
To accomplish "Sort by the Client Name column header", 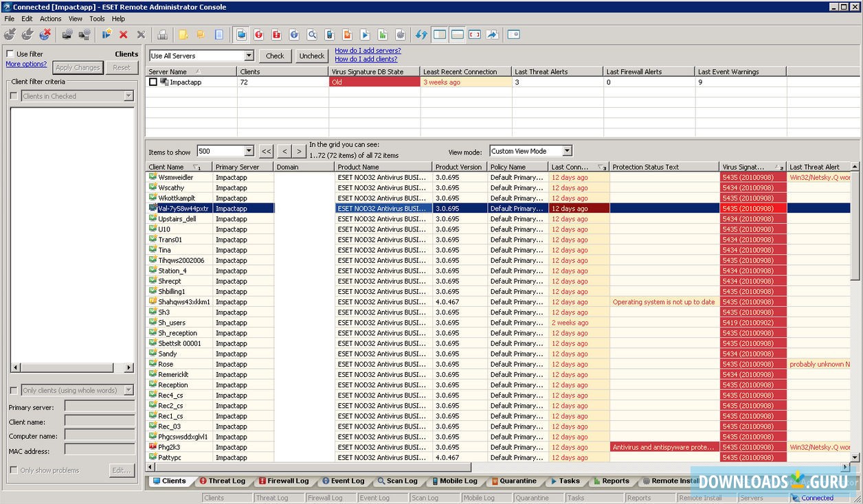I will tap(180, 167).
